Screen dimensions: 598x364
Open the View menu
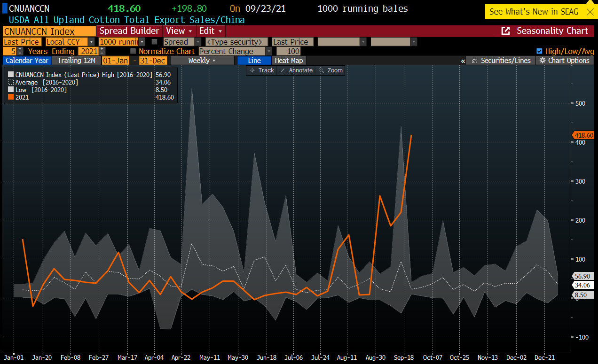(179, 31)
